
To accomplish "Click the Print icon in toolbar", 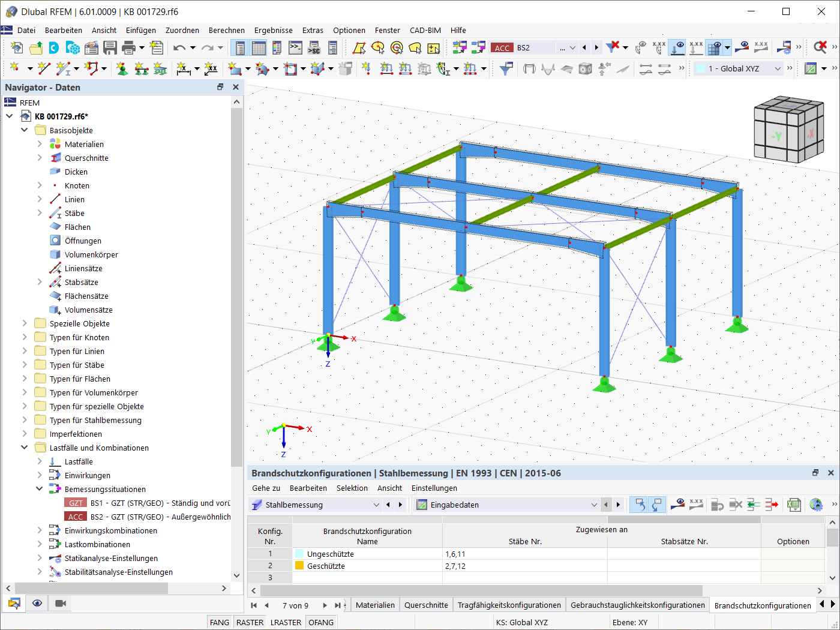I will [128, 47].
